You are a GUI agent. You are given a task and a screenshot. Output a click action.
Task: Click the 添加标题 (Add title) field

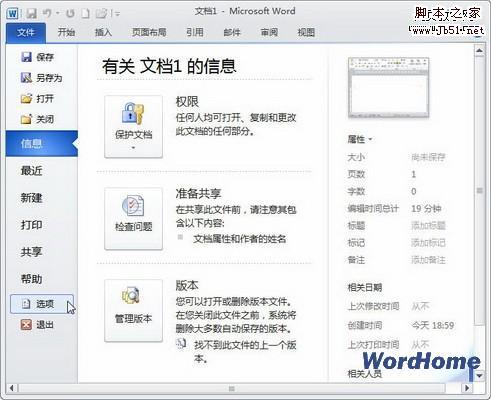(x=428, y=226)
